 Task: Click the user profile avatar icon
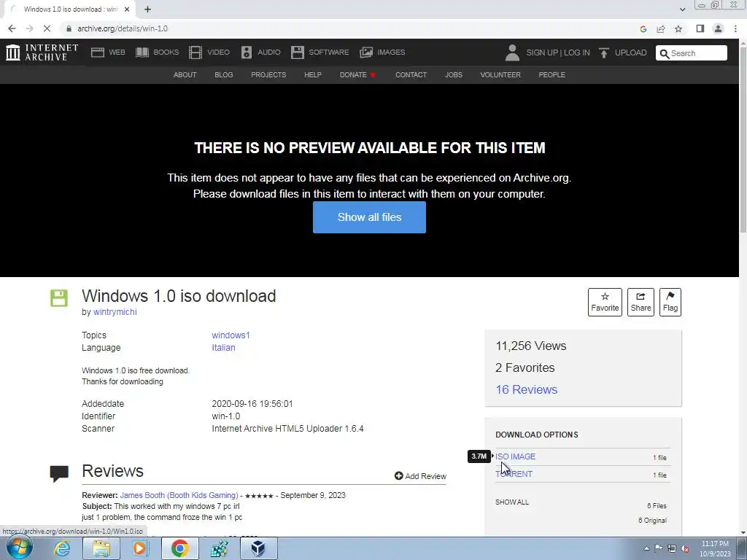coord(512,52)
